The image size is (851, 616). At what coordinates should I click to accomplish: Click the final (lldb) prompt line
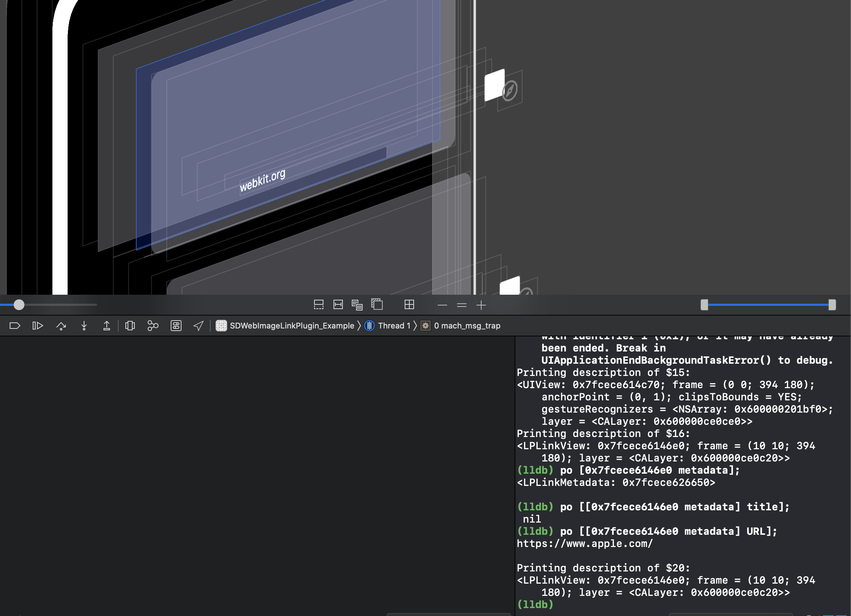tap(535, 604)
